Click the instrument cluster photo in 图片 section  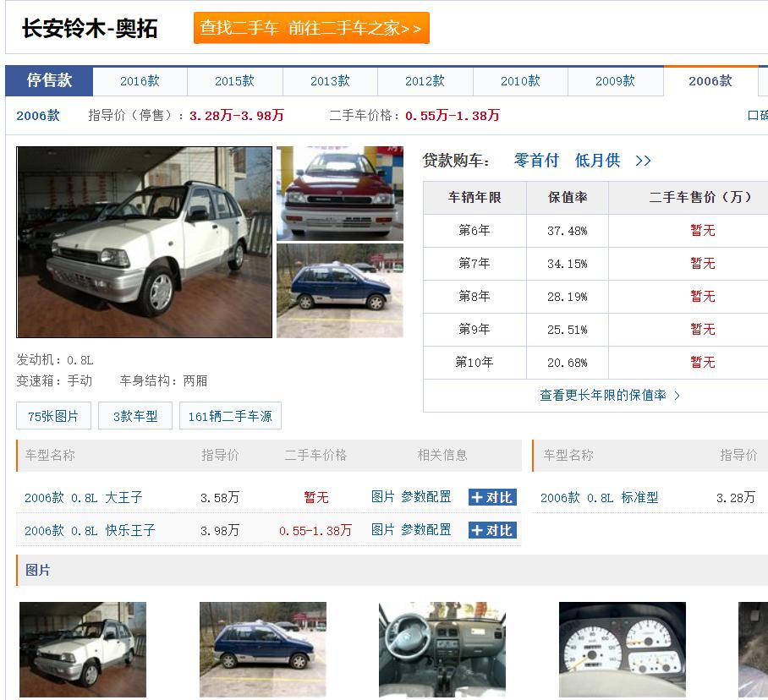tap(623, 648)
